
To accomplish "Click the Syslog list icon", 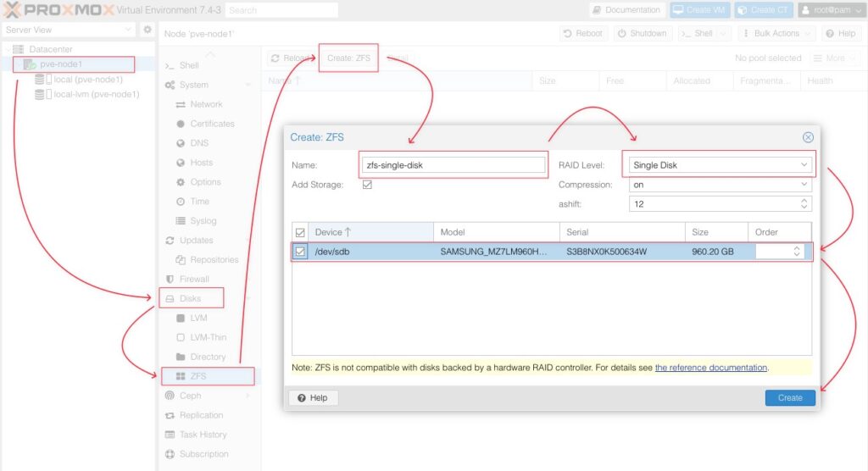I will pyautogui.click(x=181, y=221).
